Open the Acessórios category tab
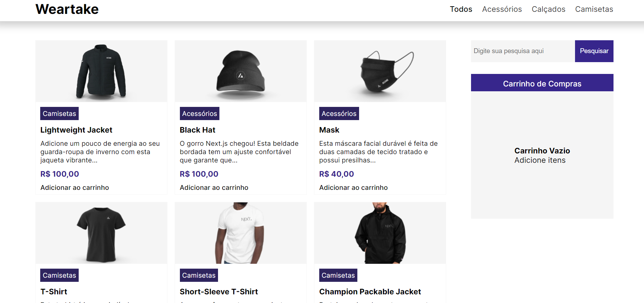 (x=502, y=9)
